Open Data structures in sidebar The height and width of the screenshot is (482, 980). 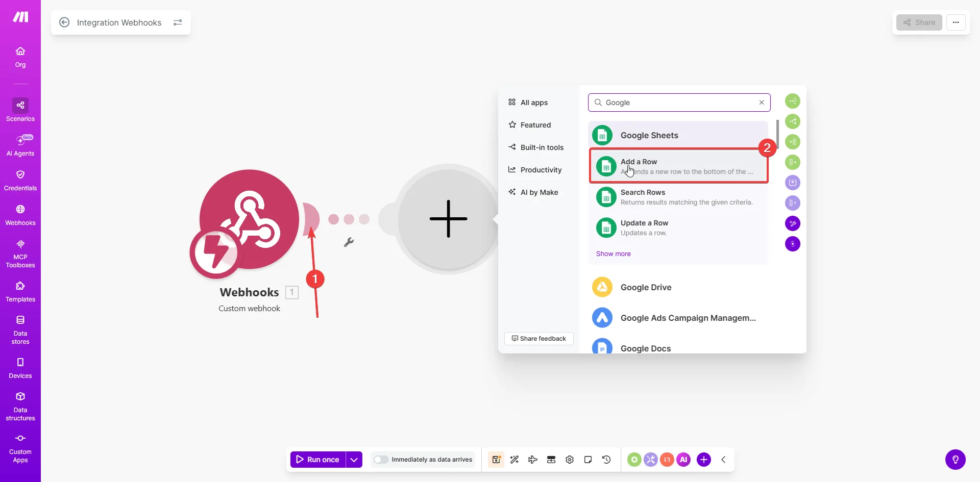point(20,407)
